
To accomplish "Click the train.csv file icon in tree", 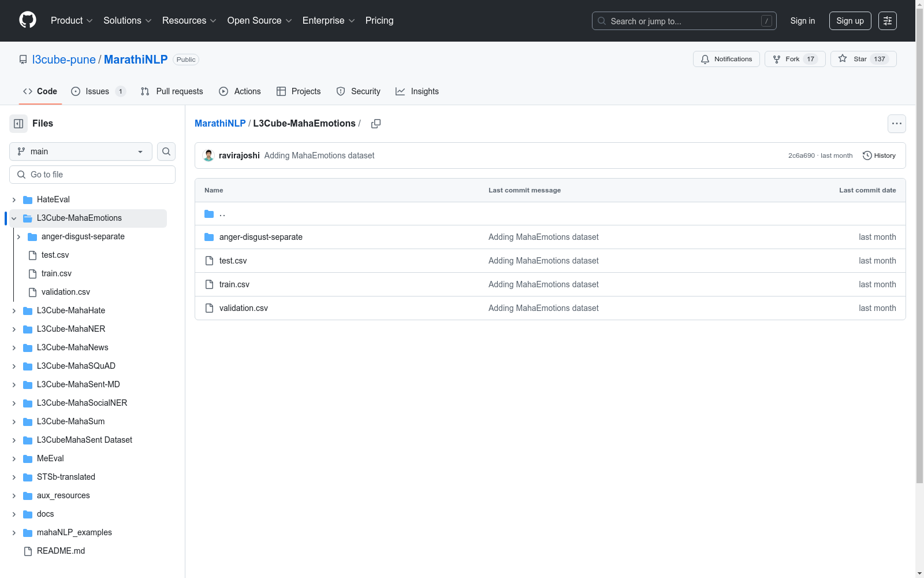I will [x=32, y=274].
